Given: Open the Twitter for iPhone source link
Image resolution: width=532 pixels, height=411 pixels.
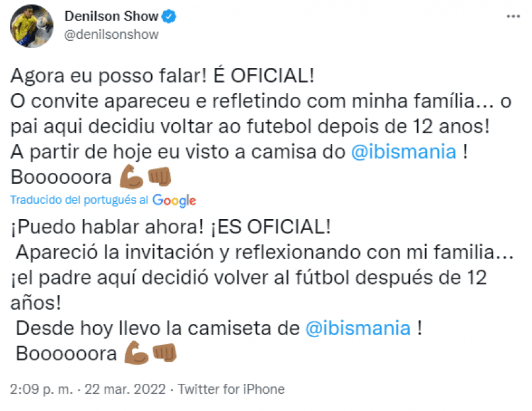Looking at the screenshot, I should 231,389.
